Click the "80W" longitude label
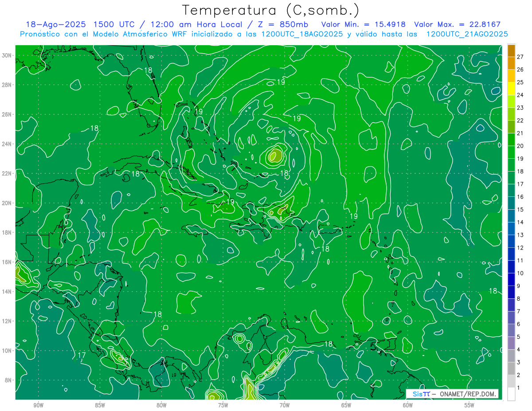 161,405
